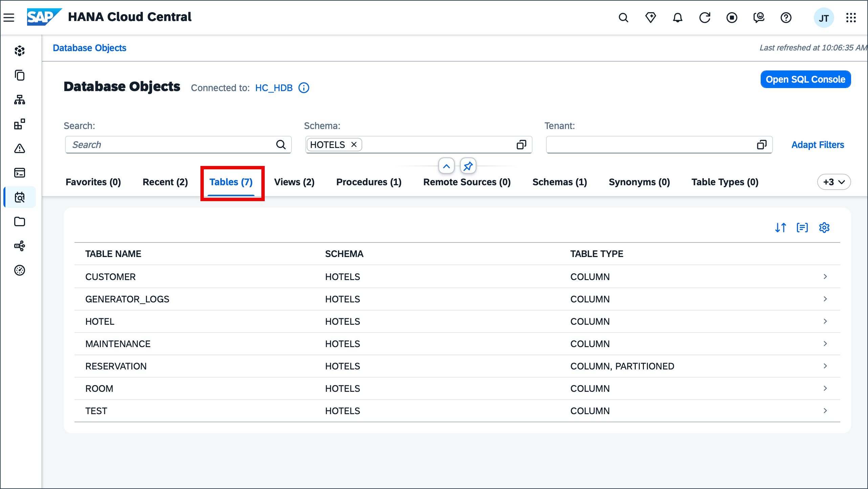
Task: Click the TABLE TYPE column header
Action: (x=596, y=254)
